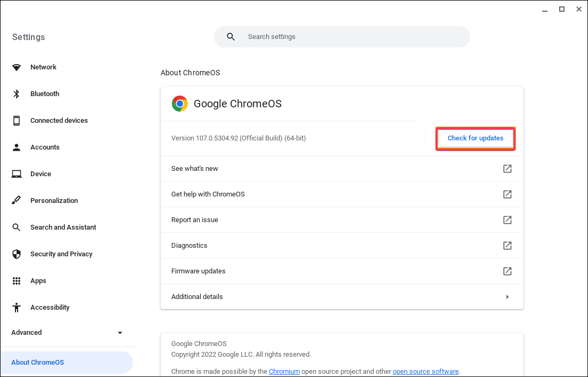Viewport: 588px width, 377px height.
Task: Click the Device laptop icon
Action: click(x=17, y=174)
